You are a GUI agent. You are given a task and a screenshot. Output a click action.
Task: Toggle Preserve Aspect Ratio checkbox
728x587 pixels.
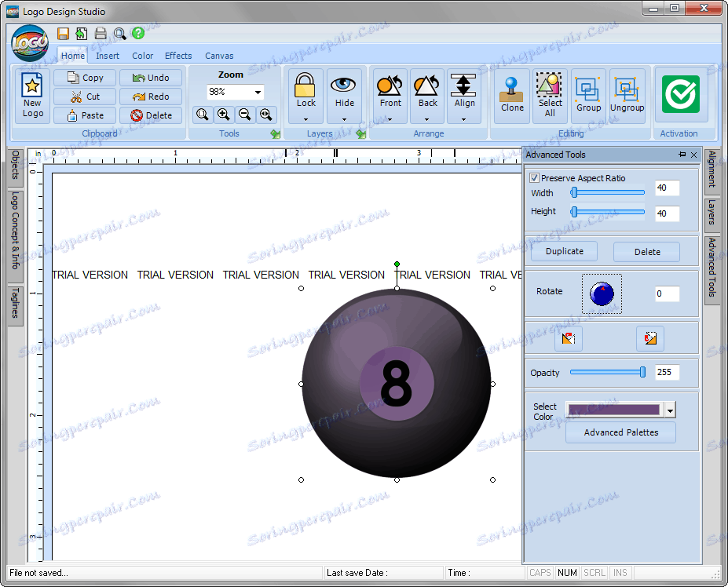535,178
